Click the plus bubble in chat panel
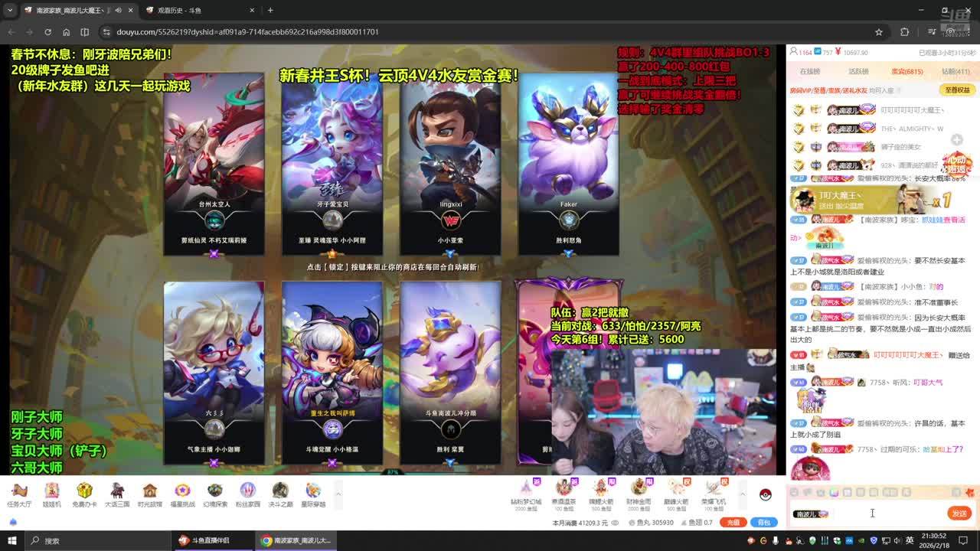Viewport: 980px width, 551px height. click(x=957, y=140)
